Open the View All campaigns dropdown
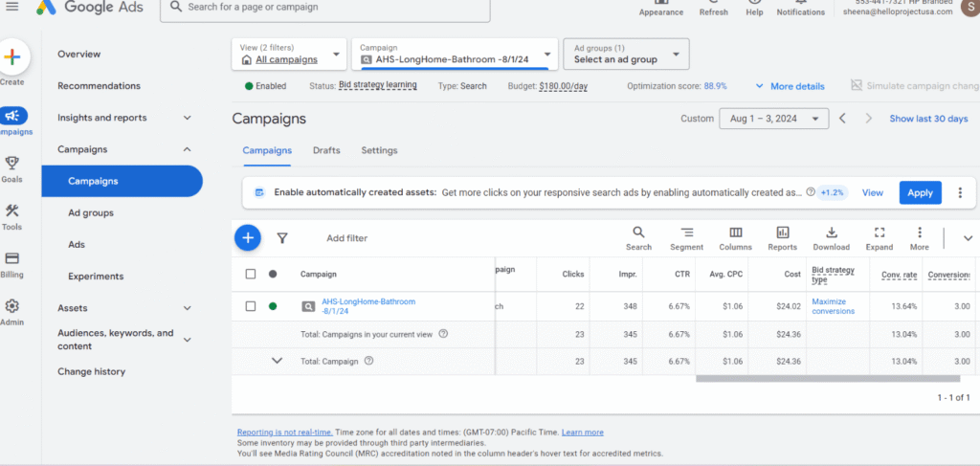Screen dimensions: 980x466 (x=289, y=54)
